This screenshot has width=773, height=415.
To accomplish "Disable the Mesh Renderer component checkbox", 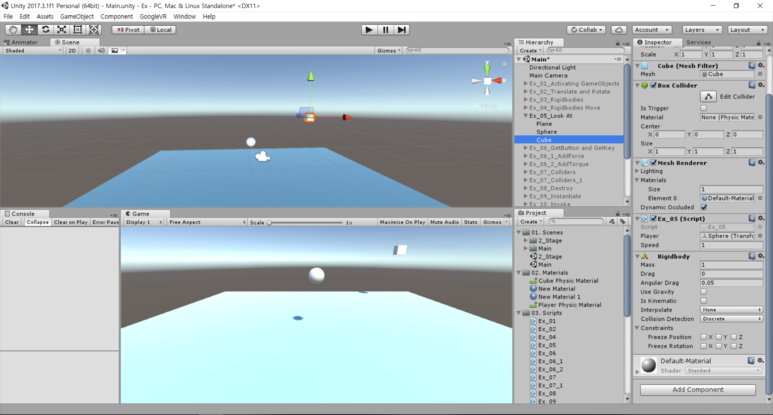I will click(x=654, y=163).
